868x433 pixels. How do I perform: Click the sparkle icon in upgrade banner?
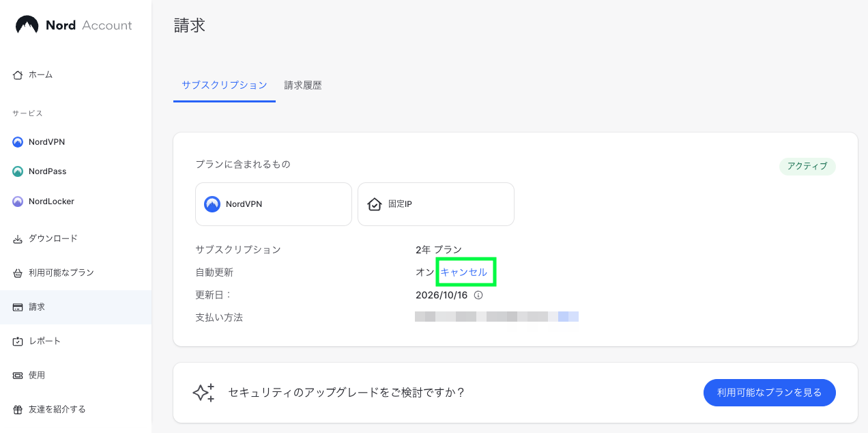203,392
